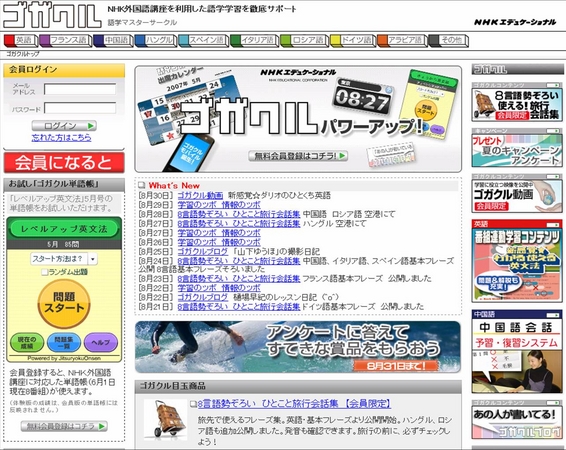The width and height of the screenshot is (566, 450).
Task: Open the green 現在の成績 button
Action: point(27,342)
